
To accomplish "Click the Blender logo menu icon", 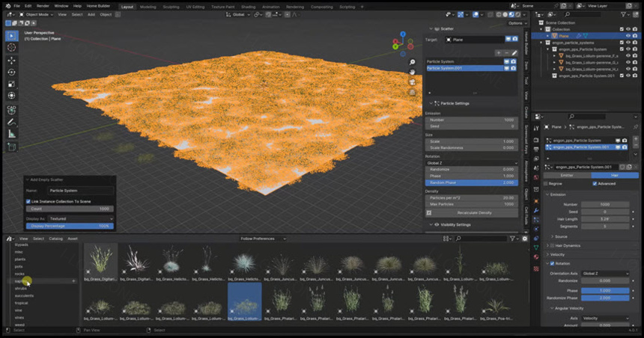I will tap(7, 6).
